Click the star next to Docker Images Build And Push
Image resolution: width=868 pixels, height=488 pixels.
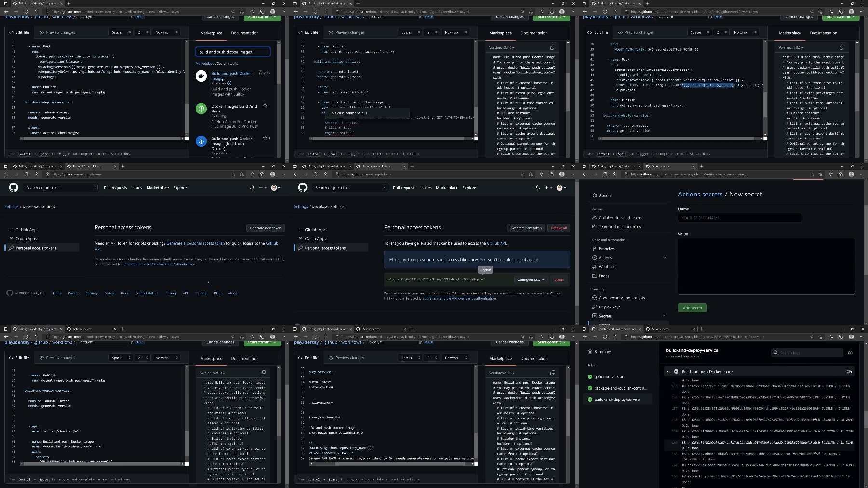265,105
